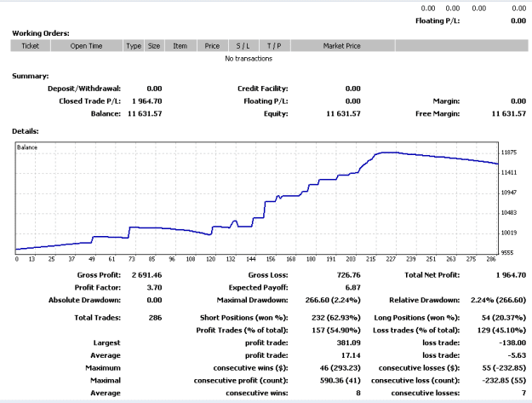This screenshot has width=532, height=403.
Task: Click the Details heading
Action: point(26,131)
